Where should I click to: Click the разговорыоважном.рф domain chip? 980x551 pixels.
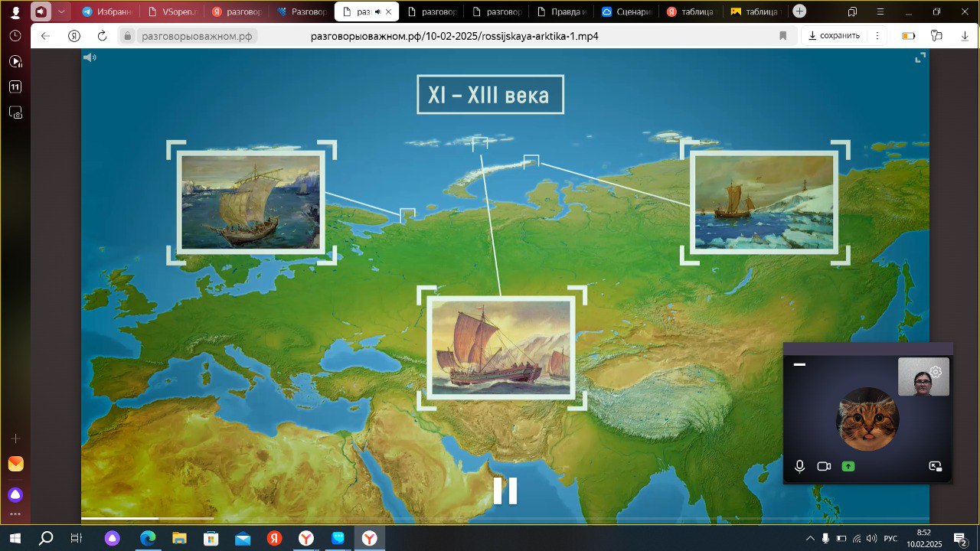click(x=197, y=36)
